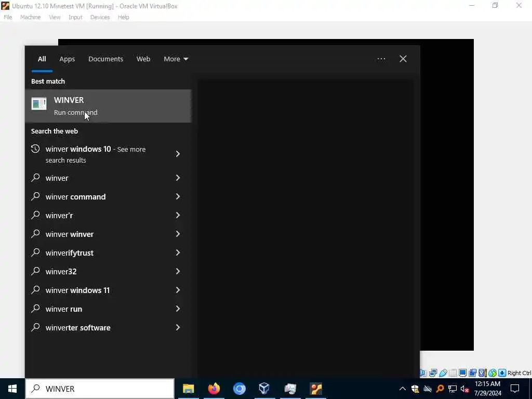Switch to the Apps search tab

pyautogui.click(x=67, y=59)
